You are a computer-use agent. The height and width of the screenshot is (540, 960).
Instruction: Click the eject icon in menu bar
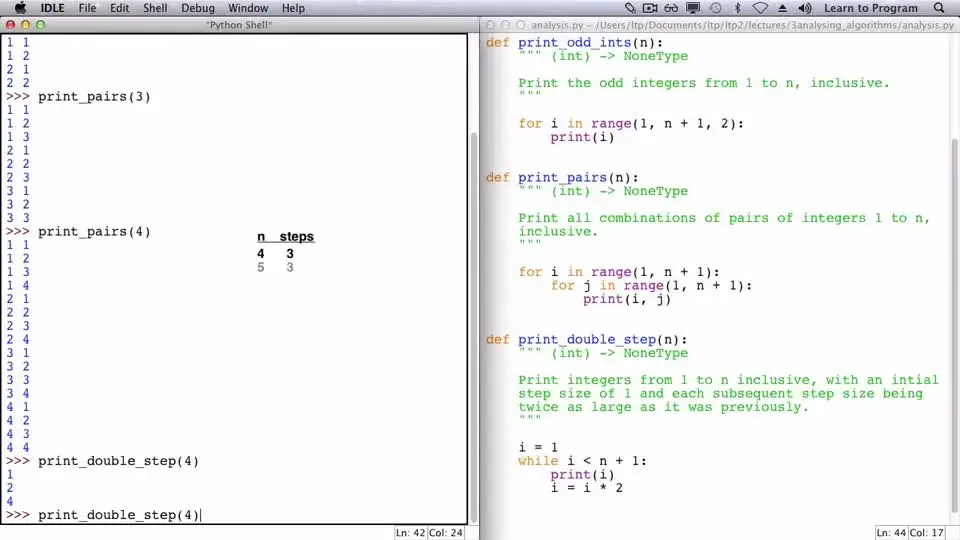(x=782, y=8)
